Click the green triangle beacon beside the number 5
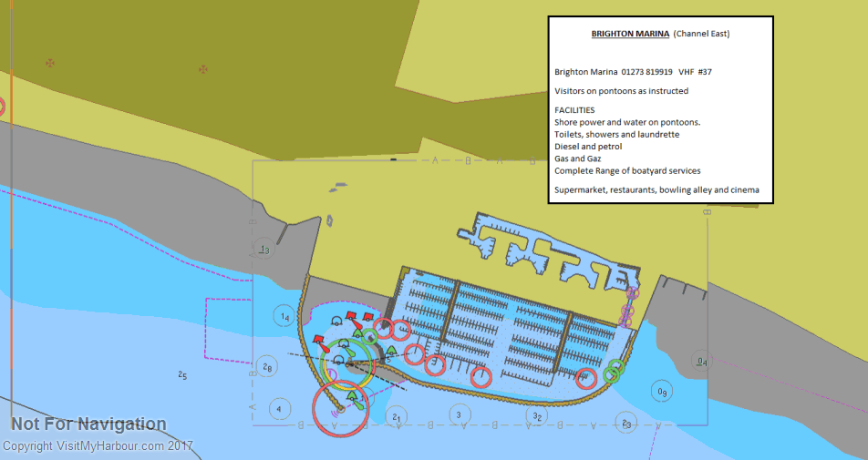 391,351
